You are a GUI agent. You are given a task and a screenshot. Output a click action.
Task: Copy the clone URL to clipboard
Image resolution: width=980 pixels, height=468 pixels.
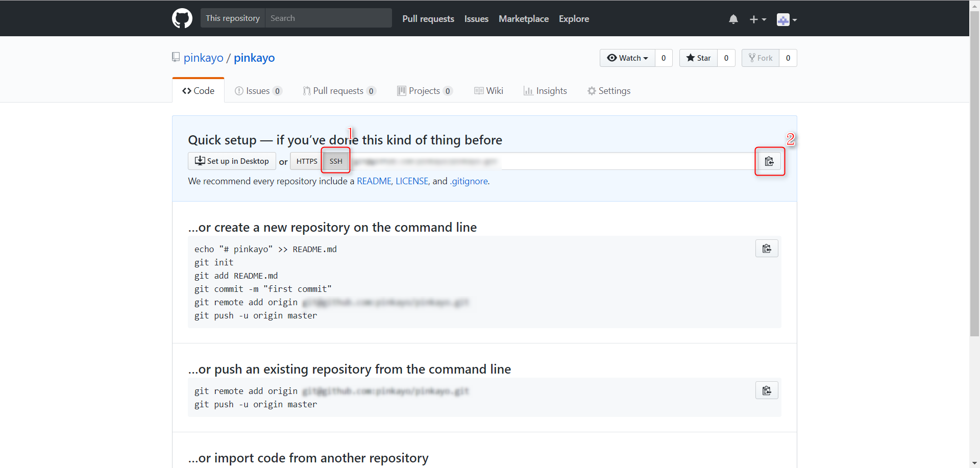click(769, 161)
